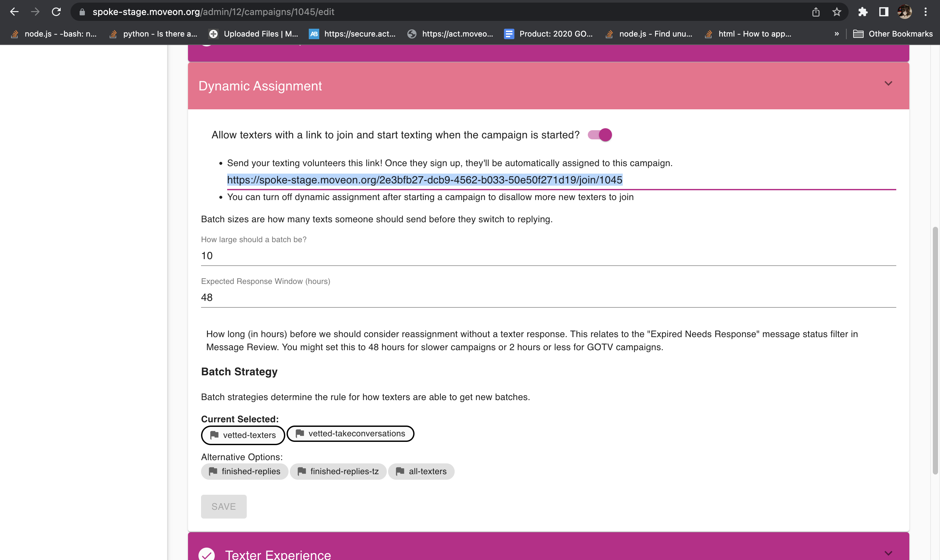Image resolution: width=940 pixels, height=560 pixels.
Task: Click the vertical page scrollbar
Action: click(x=935, y=350)
